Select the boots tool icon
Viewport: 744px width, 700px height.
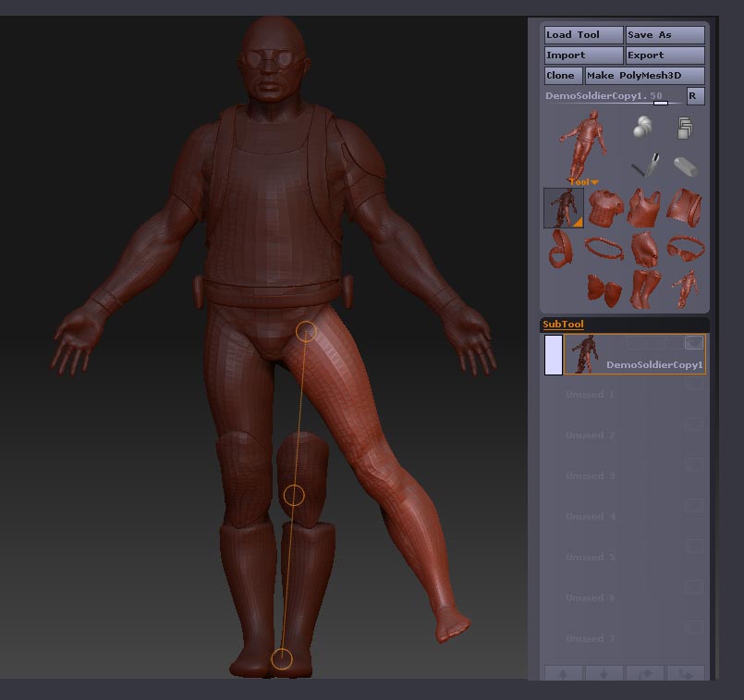[x=644, y=289]
